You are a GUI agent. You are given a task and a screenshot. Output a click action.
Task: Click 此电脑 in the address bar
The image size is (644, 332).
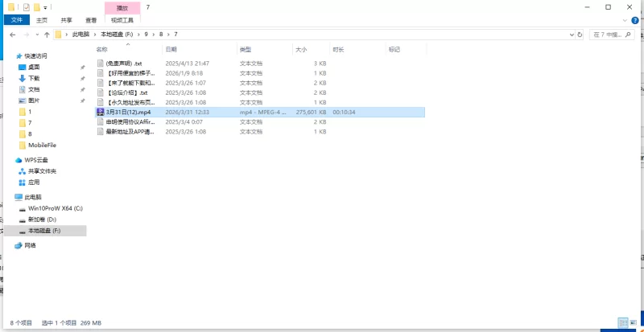point(80,35)
